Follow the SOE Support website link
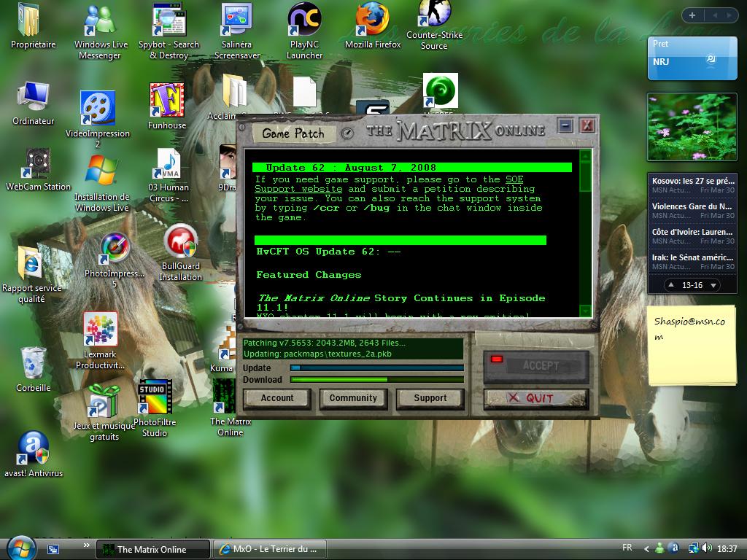The width and height of the screenshot is (747, 560). tap(389, 184)
